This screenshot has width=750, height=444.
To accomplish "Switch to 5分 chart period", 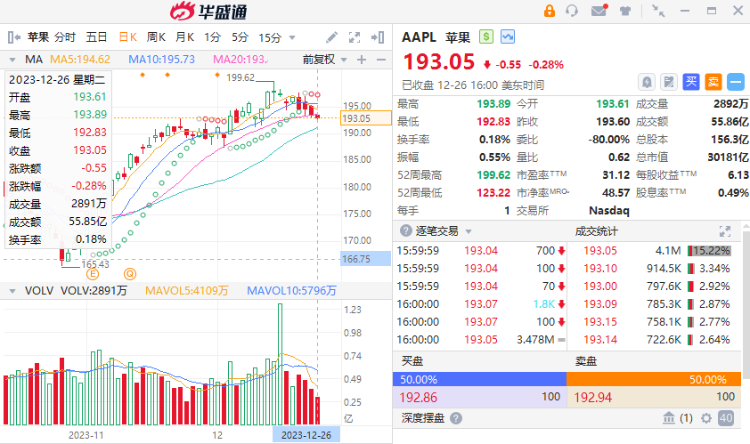I will pos(240,37).
